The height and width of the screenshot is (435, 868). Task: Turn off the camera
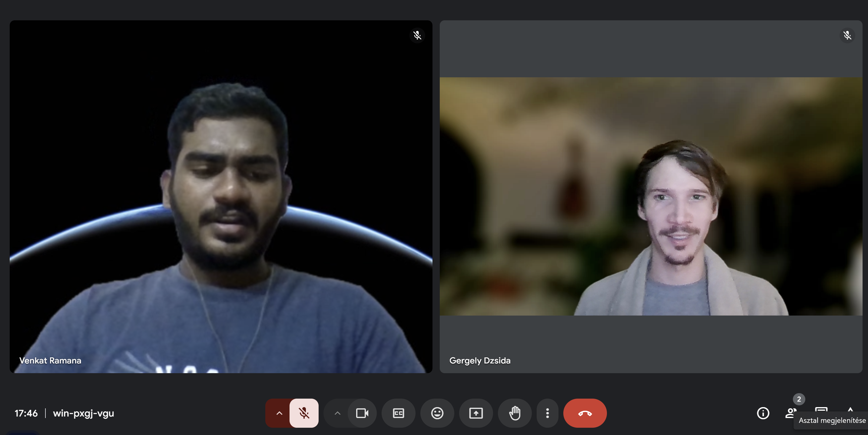pos(362,413)
